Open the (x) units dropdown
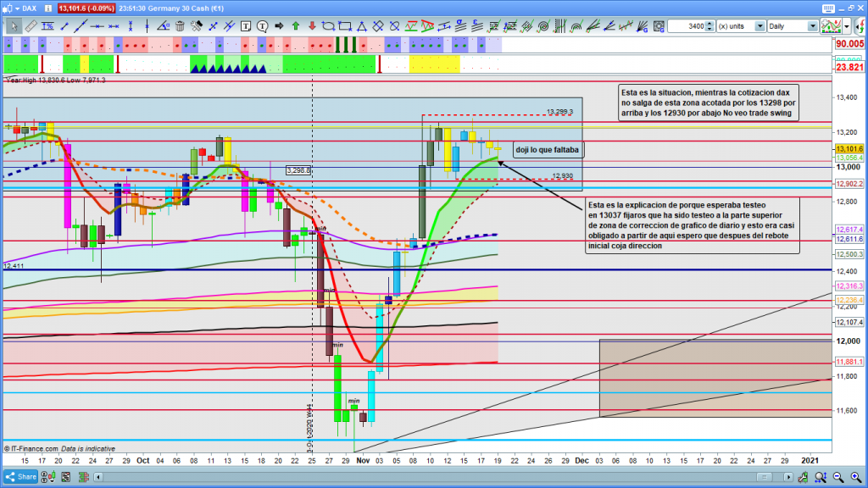868x488 pixels. coord(759,26)
